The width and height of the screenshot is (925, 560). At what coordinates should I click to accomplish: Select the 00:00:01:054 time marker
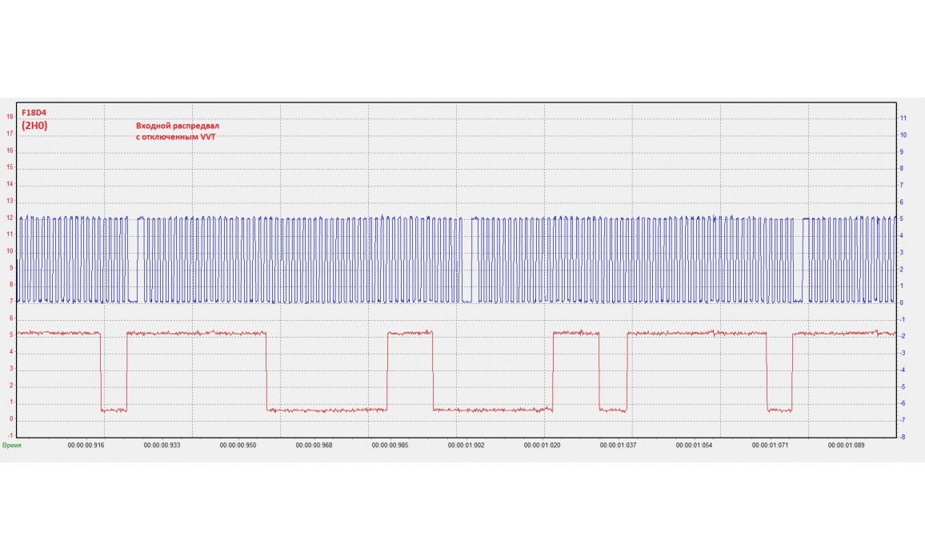(694, 445)
